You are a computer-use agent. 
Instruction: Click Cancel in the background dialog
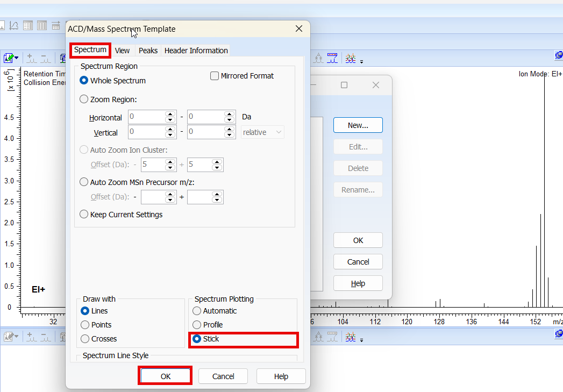[358, 262]
